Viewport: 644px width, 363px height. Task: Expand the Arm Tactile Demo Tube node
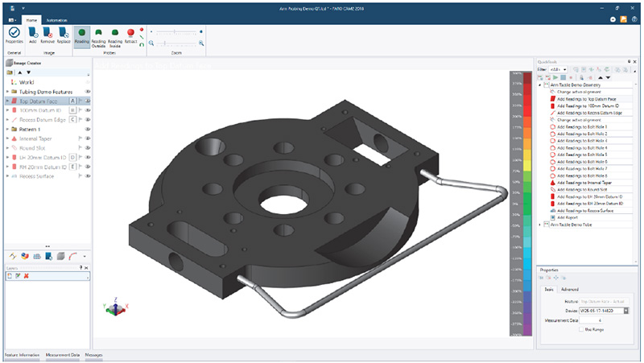539,225
